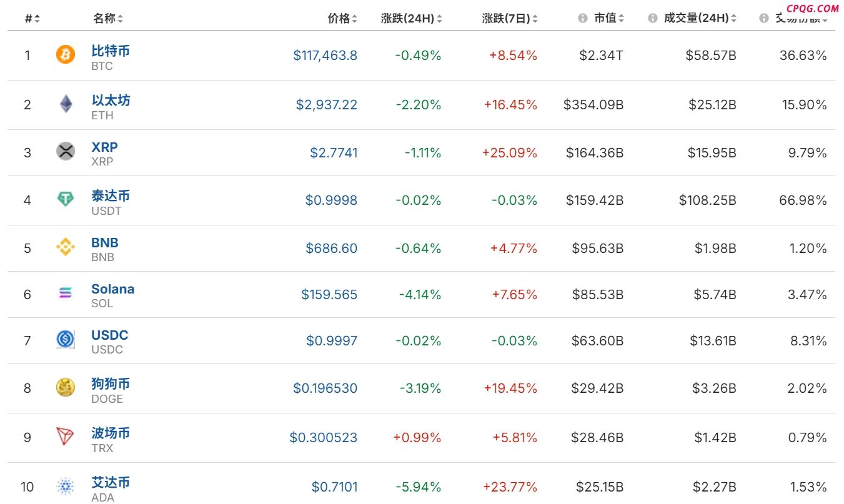Click the Bitcoin coin logo icon
This screenshot has width=844, height=504.
pos(65,55)
